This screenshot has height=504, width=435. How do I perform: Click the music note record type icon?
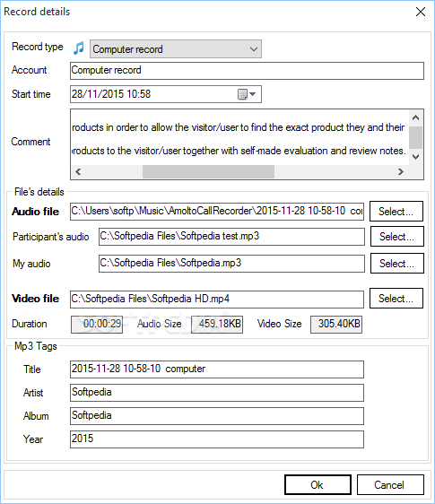coord(78,48)
